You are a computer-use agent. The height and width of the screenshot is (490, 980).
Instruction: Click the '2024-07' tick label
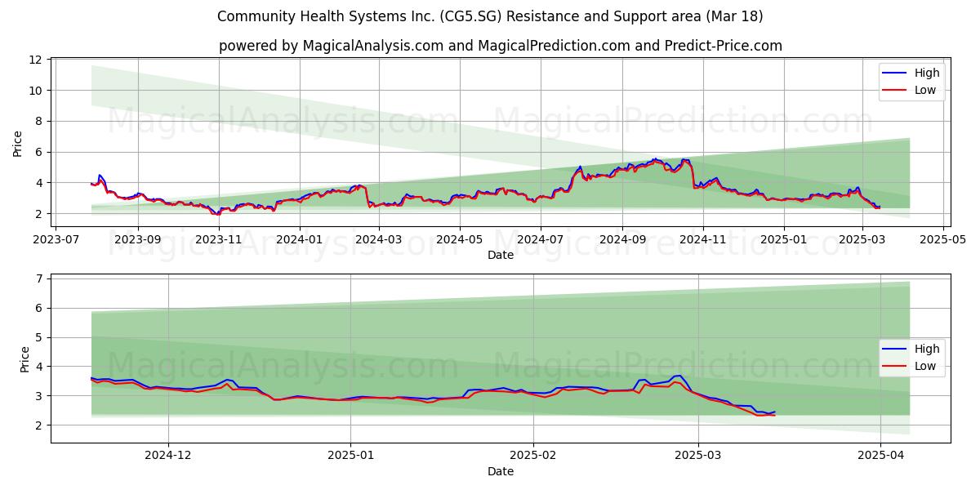click(539, 240)
